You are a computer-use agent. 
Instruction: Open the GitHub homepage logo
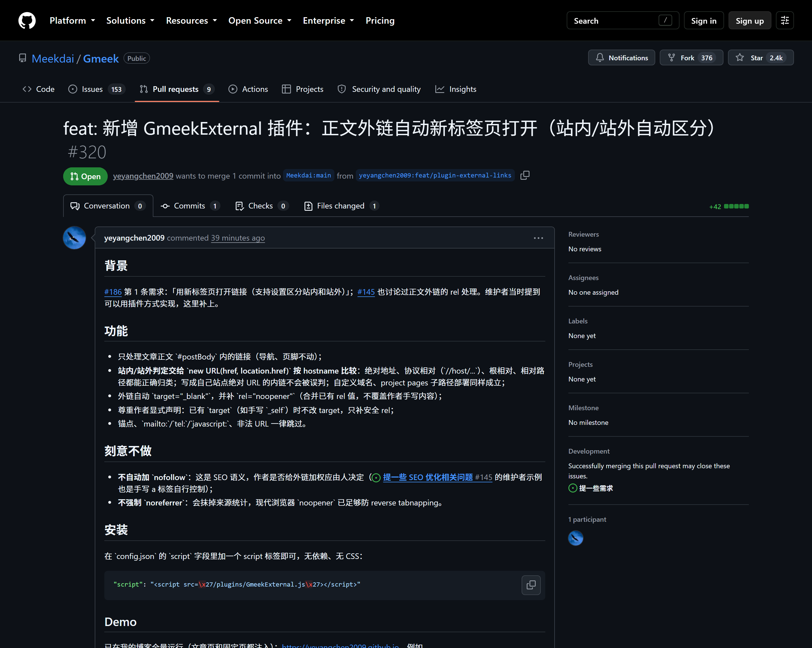click(27, 20)
